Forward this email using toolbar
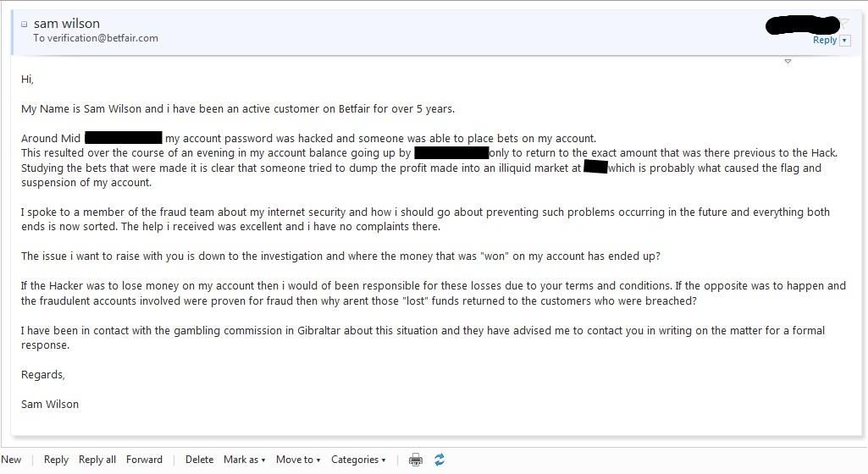Screen dimensions: 868x474 click(x=144, y=460)
